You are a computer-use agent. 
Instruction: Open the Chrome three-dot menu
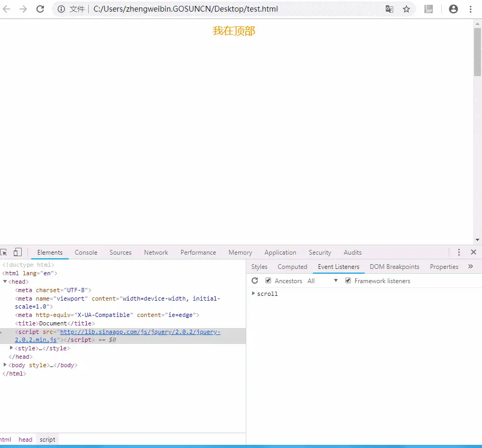pos(470,9)
